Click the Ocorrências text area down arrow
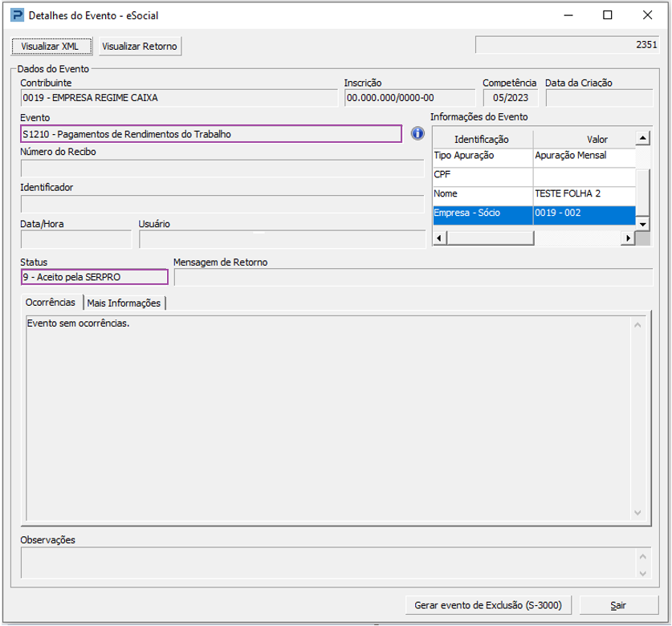This screenshot has height=626, width=672. pyautogui.click(x=637, y=513)
